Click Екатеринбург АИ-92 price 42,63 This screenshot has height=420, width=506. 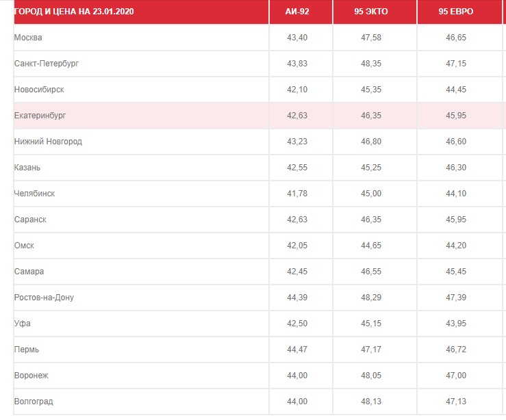[x=297, y=116]
